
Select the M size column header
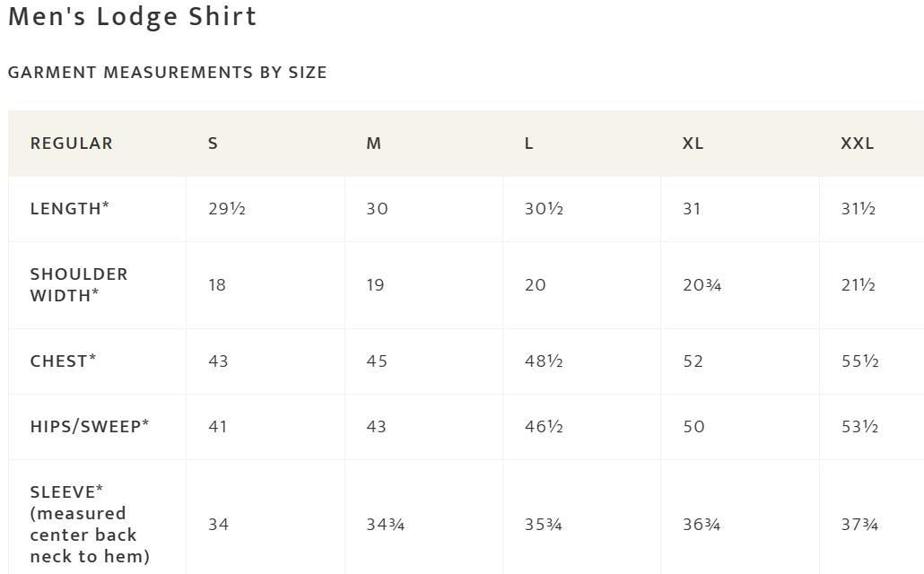tap(374, 143)
